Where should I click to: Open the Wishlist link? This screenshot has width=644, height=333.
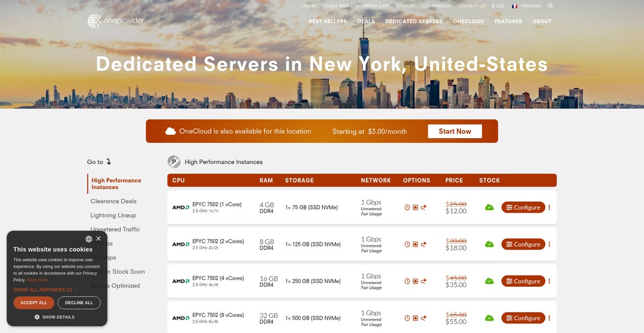[406, 6]
